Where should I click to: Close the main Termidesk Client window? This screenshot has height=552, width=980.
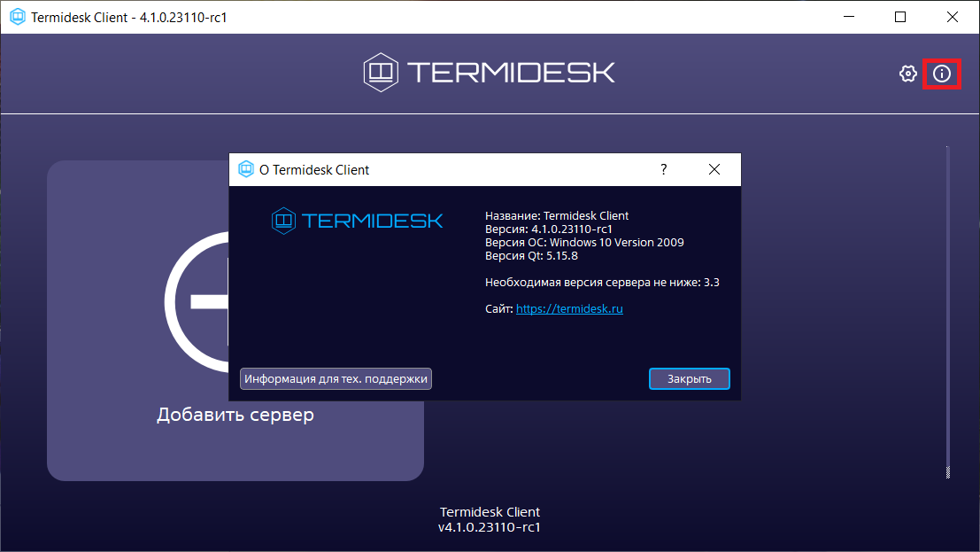(x=953, y=17)
